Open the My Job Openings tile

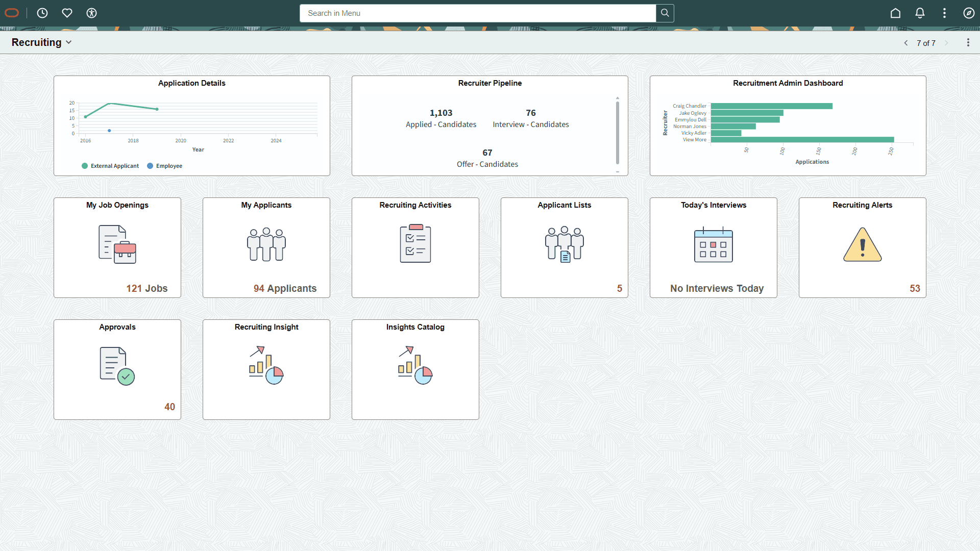pos(117,247)
